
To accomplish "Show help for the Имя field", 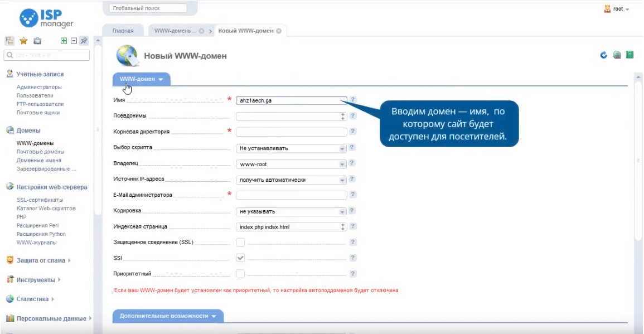I will pos(352,100).
